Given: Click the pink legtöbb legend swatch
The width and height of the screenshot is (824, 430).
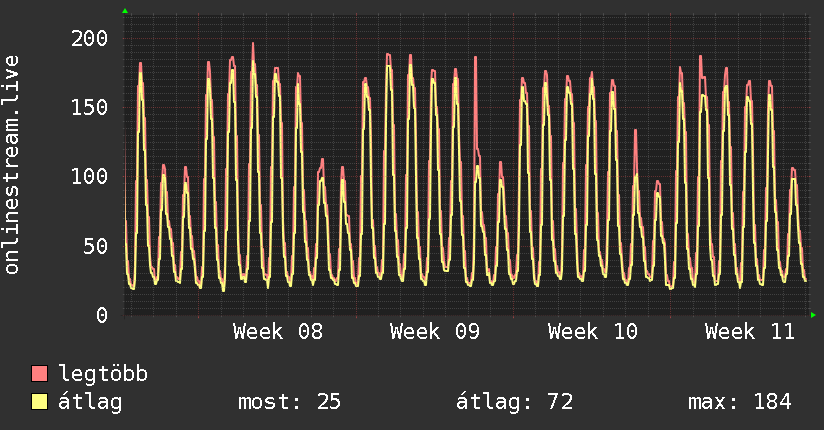Looking at the screenshot, I should pyautogui.click(x=39, y=373).
